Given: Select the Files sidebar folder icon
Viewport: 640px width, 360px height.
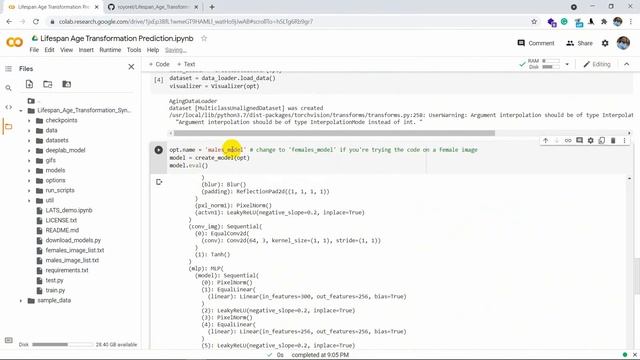Looking at the screenshot, I should 8,127.
